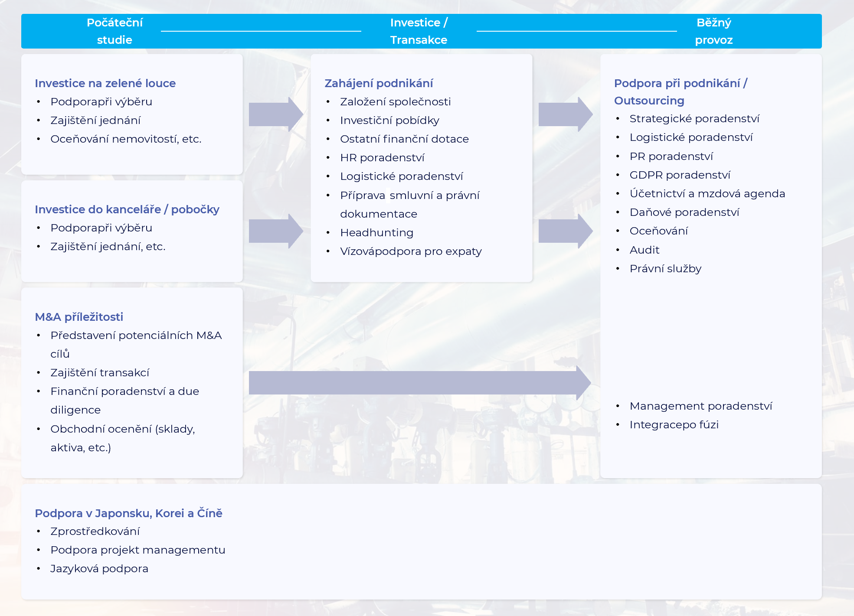Click the "Daňové poradenství" bullet
This screenshot has width=854, height=616.
(684, 212)
